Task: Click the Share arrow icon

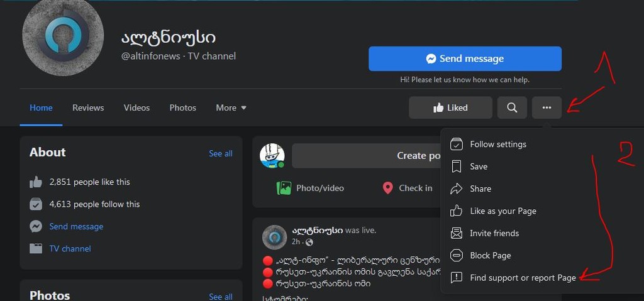Action: (457, 189)
